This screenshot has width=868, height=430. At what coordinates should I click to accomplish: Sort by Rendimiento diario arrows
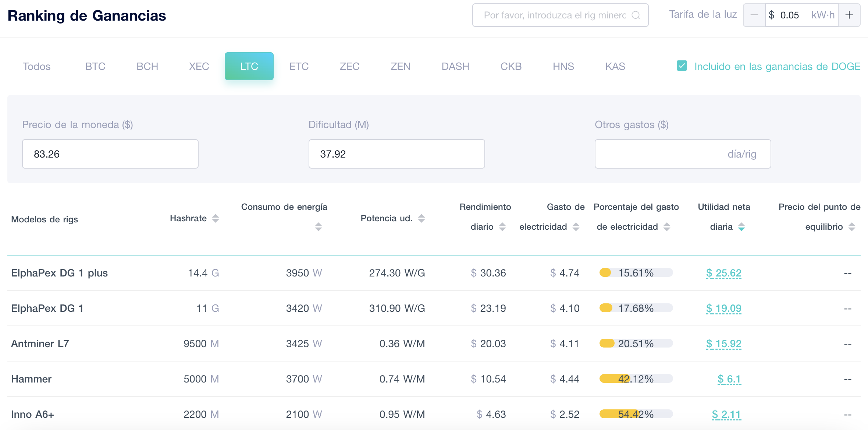(502, 227)
